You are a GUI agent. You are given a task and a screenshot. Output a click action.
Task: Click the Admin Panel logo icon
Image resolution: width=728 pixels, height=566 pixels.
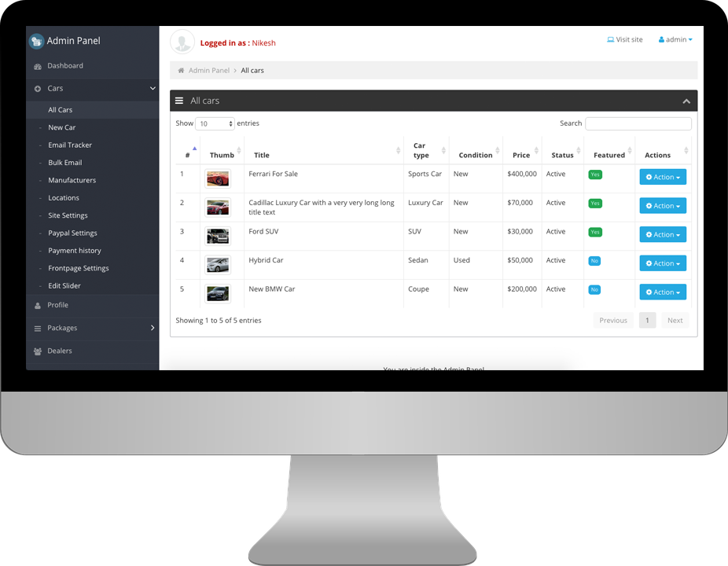(x=36, y=41)
